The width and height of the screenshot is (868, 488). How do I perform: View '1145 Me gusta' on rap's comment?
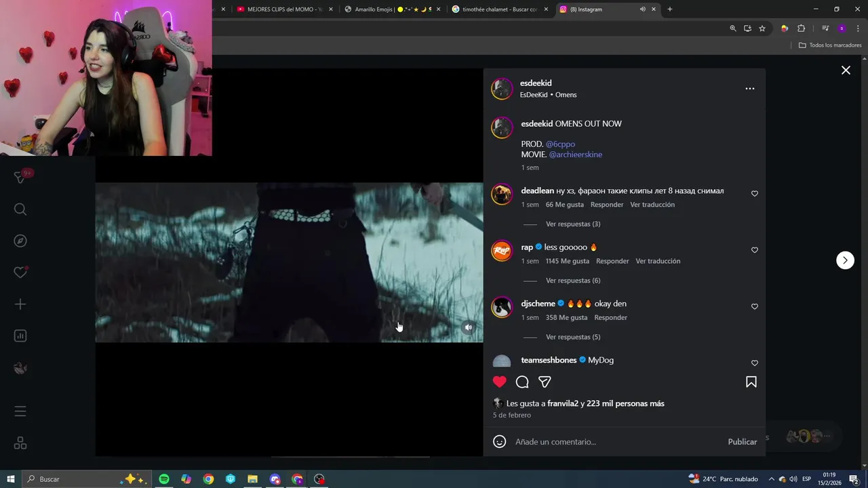coord(568,261)
